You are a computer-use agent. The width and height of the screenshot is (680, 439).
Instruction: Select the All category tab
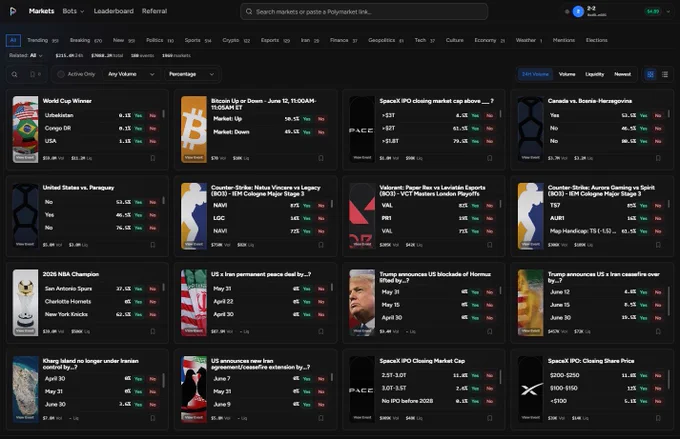pyautogui.click(x=13, y=40)
